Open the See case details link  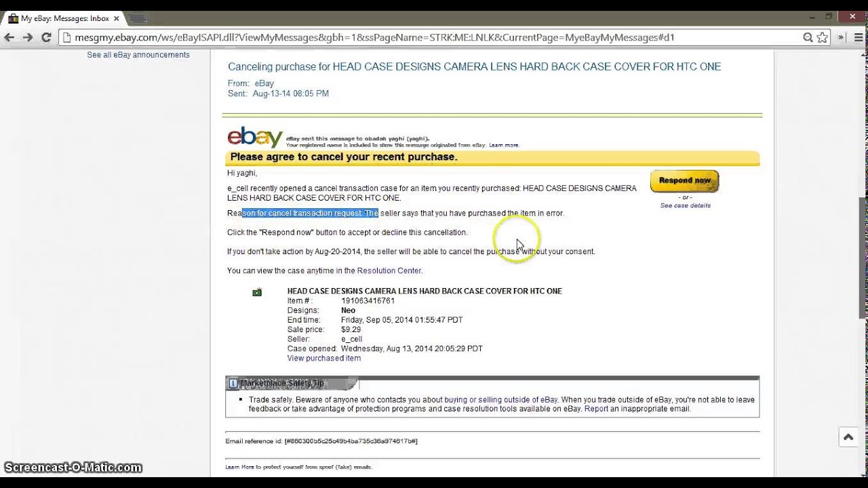coord(685,205)
